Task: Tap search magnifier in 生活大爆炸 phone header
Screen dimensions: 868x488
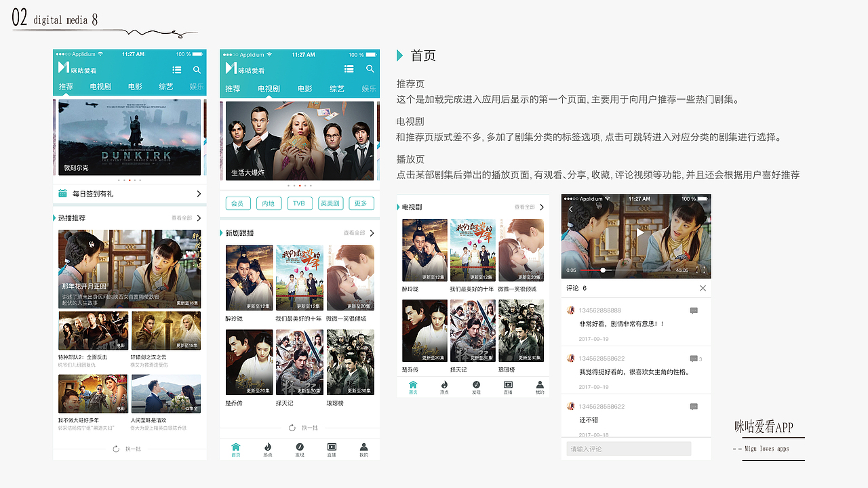Action: click(x=370, y=69)
